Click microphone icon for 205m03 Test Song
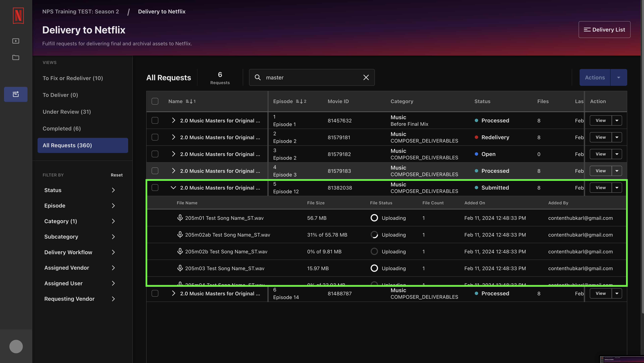The height and width of the screenshot is (363, 644). [180, 268]
